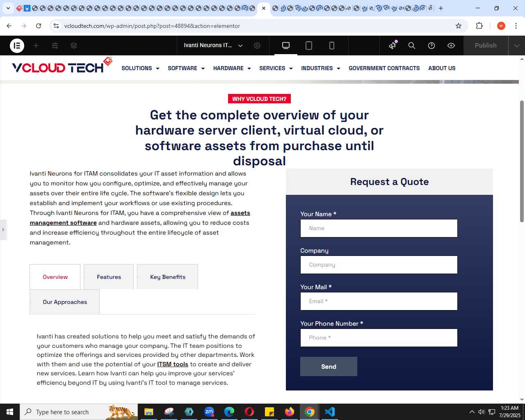Open Zoom from taskbar
The height and width of the screenshot is (420, 525).
pyautogui.click(x=209, y=412)
